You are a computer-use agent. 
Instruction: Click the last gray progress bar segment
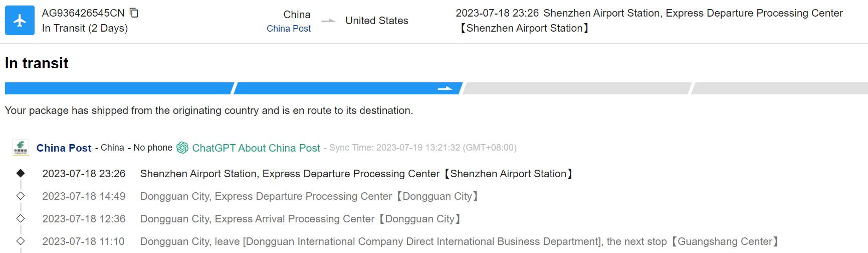[x=780, y=88]
